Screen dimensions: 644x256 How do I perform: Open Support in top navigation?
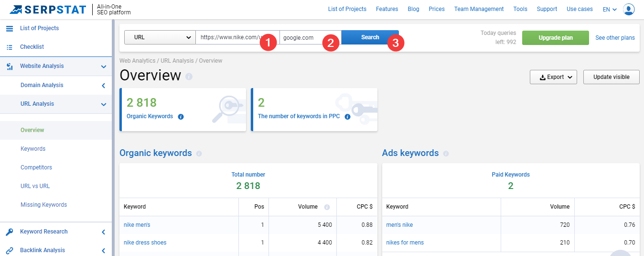[547, 9]
